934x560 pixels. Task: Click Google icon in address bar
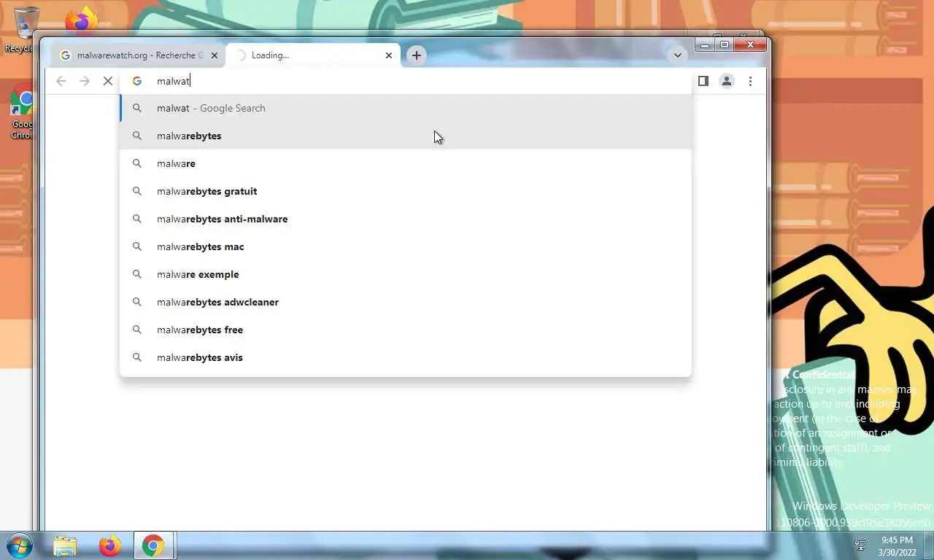point(136,81)
